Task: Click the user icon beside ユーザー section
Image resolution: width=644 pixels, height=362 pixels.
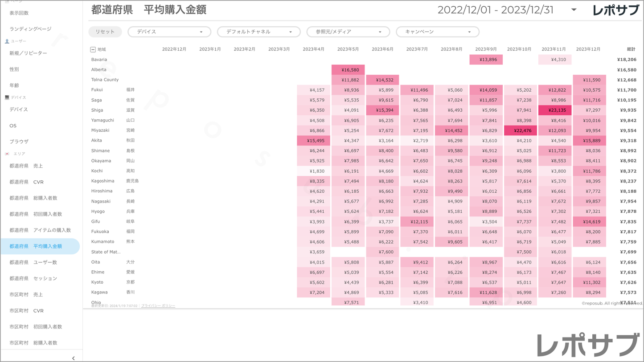Action: tap(7, 41)
